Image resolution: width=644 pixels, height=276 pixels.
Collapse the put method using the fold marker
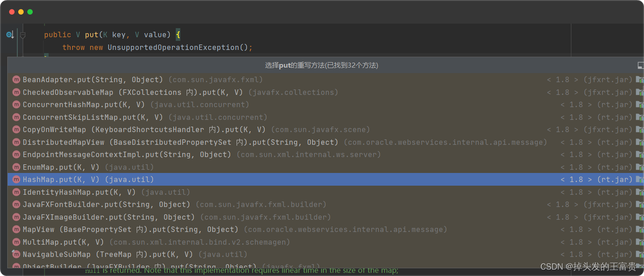[x=23, y=35]
